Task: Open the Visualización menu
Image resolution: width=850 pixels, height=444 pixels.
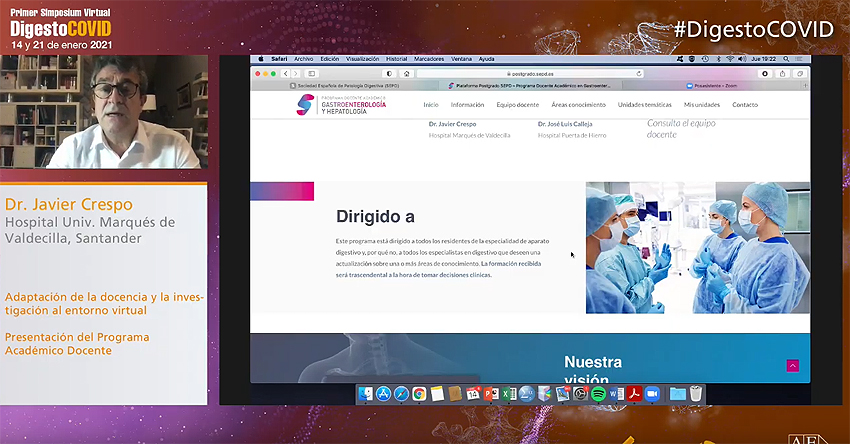Action: (363, 59)
